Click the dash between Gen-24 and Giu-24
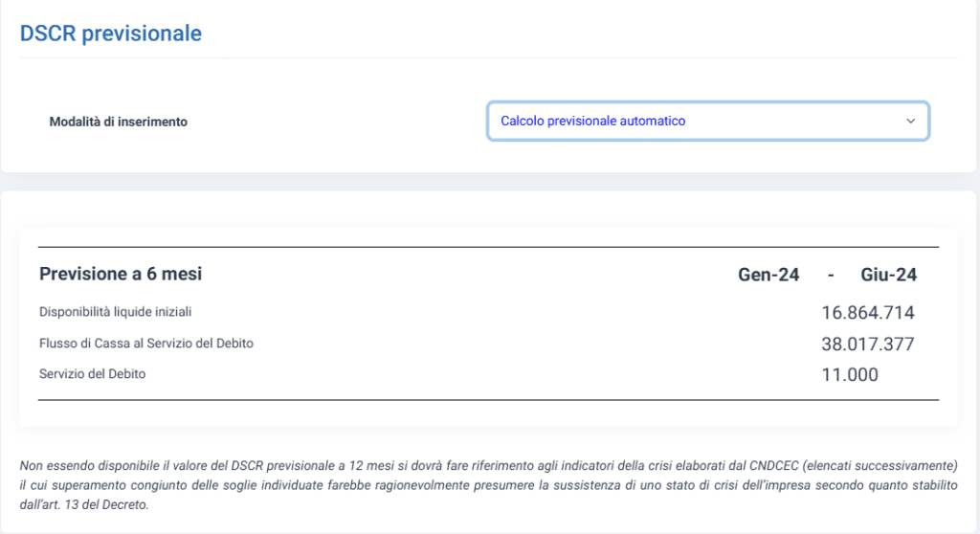 [x=831, y=275]
